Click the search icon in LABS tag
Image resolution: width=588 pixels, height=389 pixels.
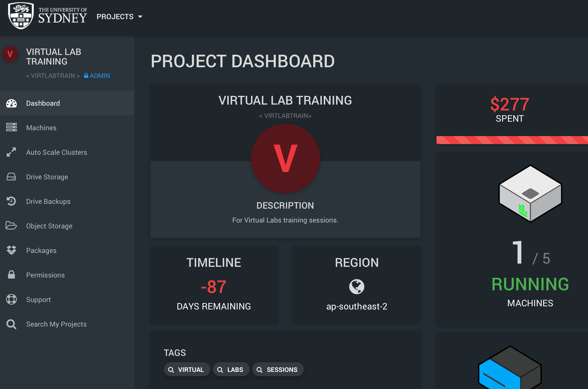220,370
